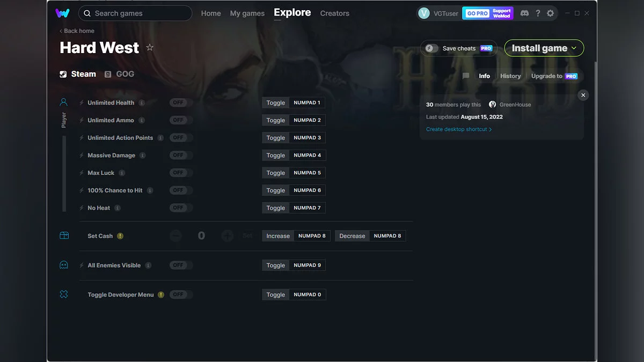644x362 pixels.
Task: Select the Steam platform tab
Action: tap(78, 74)
